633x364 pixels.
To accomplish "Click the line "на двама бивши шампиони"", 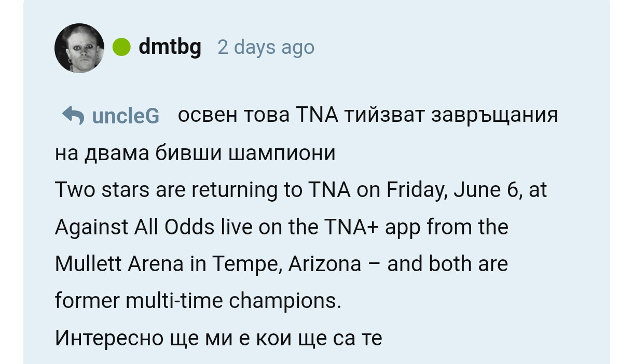I will coord(195,153).
